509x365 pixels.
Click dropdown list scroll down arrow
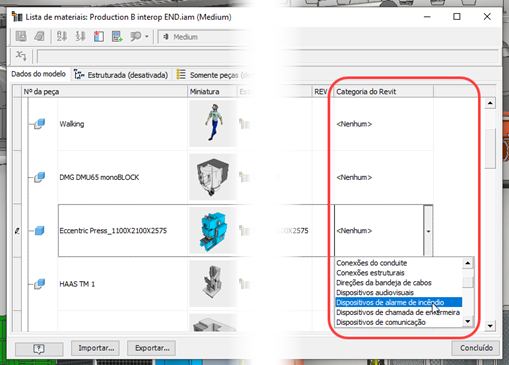468,321
